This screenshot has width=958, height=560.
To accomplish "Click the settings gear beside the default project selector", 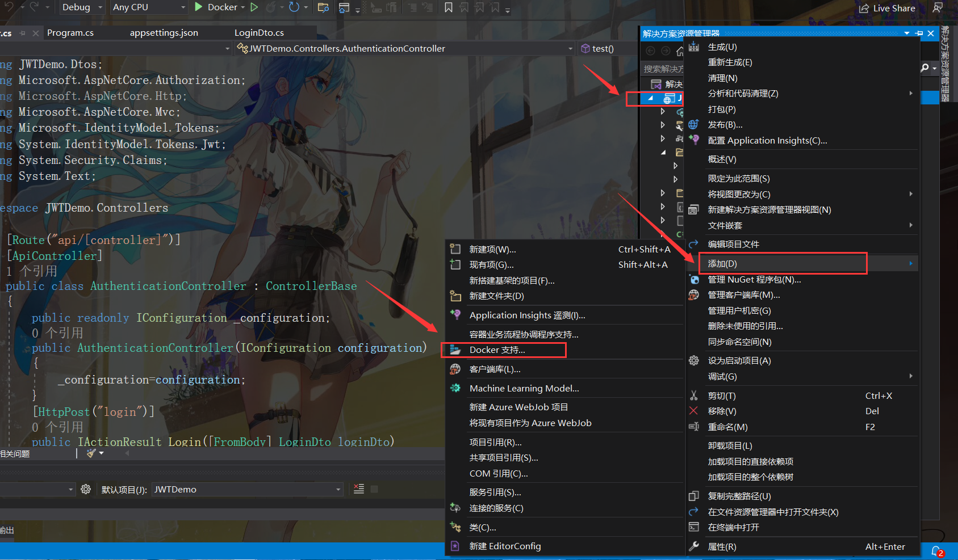I will tap(86, 489).
